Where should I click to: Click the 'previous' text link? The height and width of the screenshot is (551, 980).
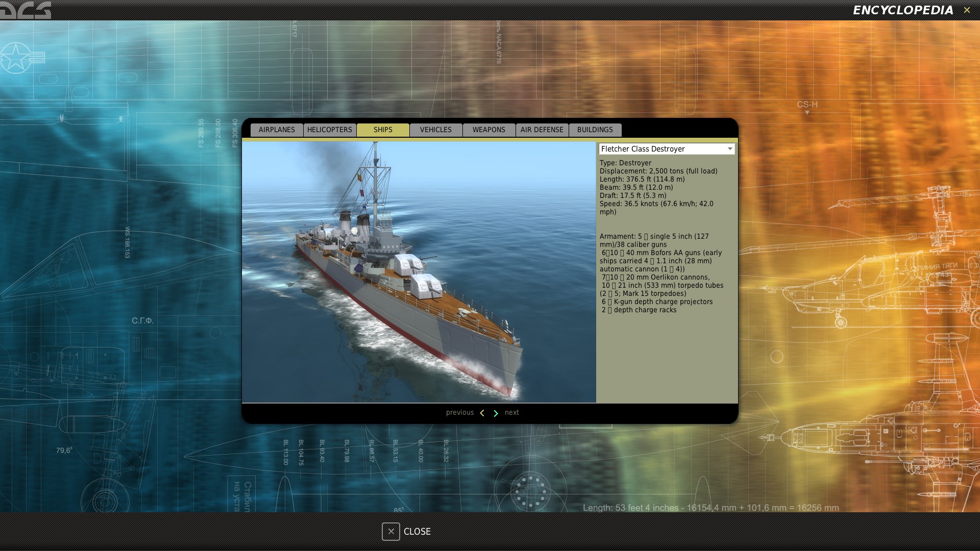(x=459, y=413)
